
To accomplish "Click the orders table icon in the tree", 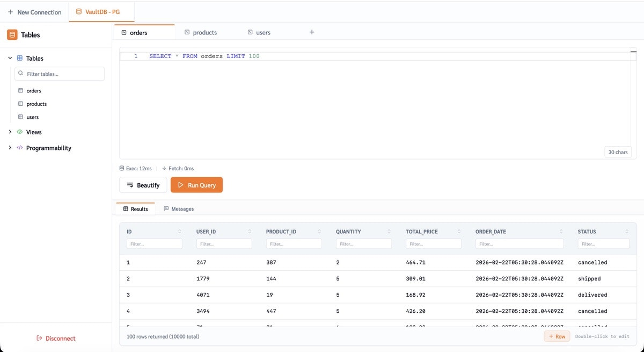I will [x=20, y=90].
